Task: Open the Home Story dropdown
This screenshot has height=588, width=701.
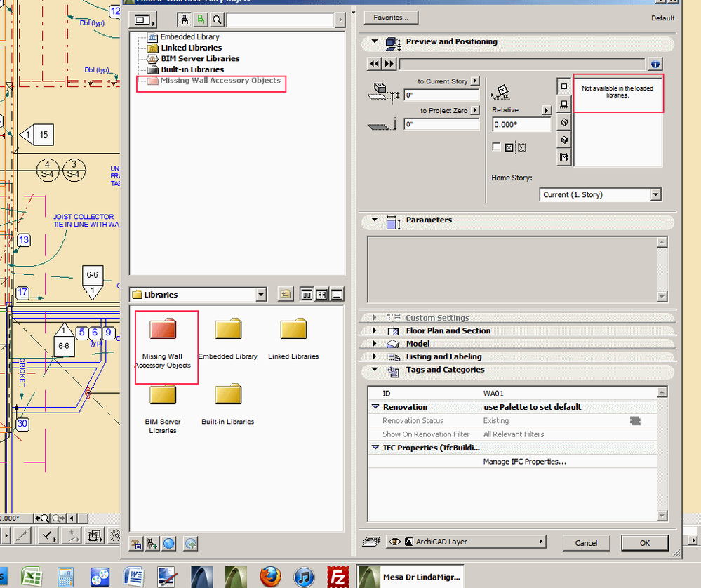Action: tap(601, 194)
